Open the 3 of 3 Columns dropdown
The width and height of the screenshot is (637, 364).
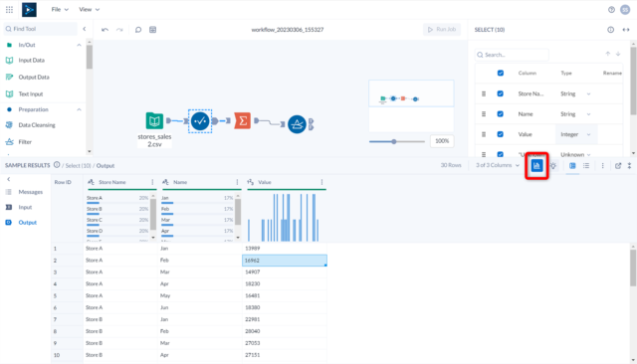point(498,165)
